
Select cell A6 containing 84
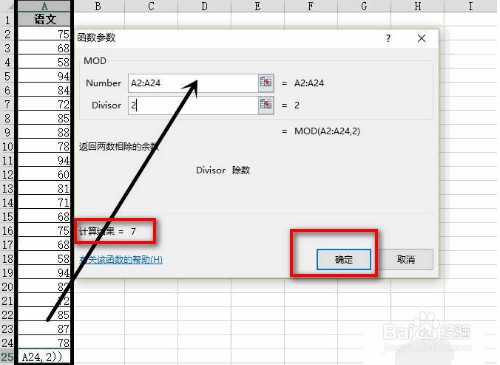pyautogui.click(x=44, y=90)
